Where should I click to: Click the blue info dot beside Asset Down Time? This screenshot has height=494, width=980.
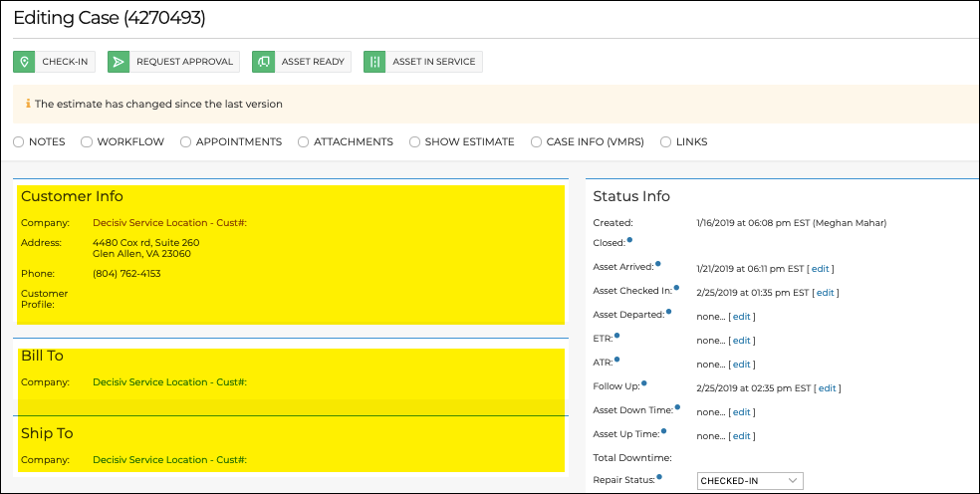click(677, 406)
